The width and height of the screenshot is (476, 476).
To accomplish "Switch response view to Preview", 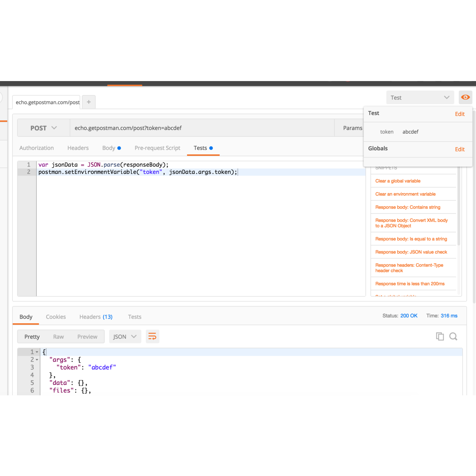I will click(x=87, y=336).
